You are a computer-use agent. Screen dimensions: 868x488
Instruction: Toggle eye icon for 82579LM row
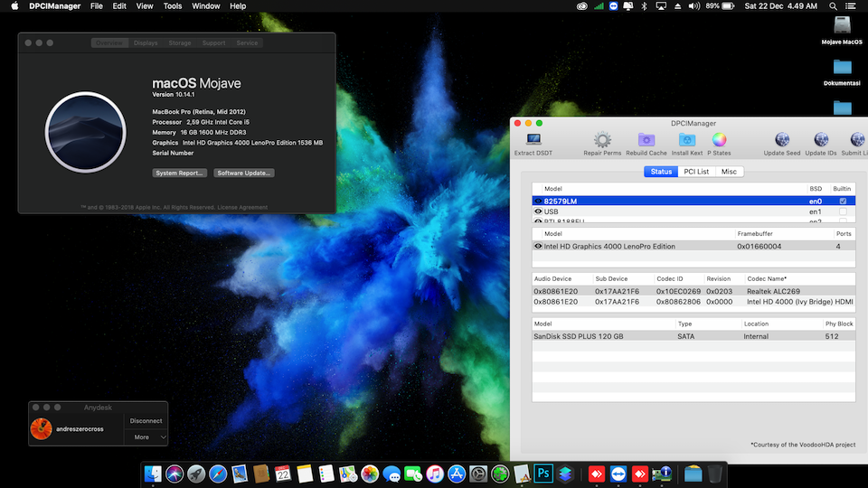click(x=537, y=202)
